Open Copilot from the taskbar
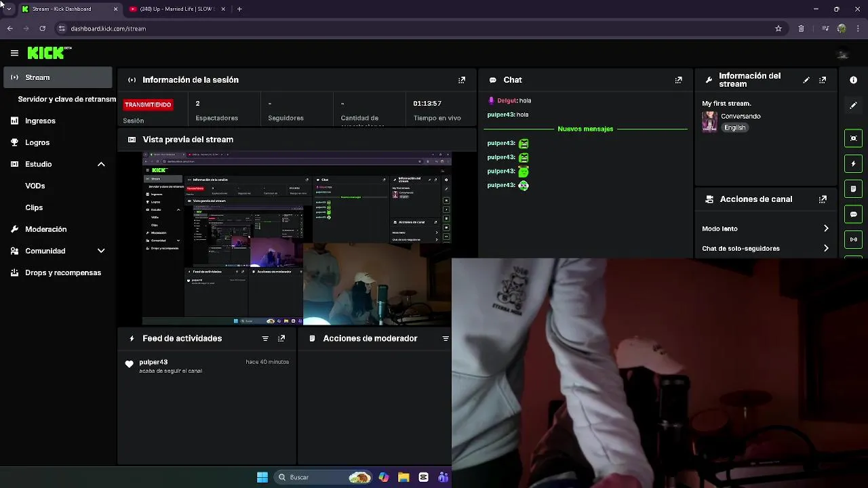 [x=384, y=477]
